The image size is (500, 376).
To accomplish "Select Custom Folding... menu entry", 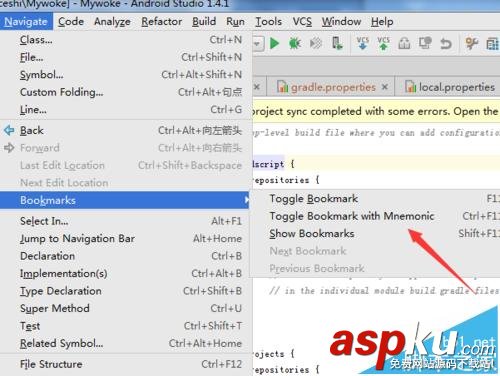I will [x=125, y=92].
